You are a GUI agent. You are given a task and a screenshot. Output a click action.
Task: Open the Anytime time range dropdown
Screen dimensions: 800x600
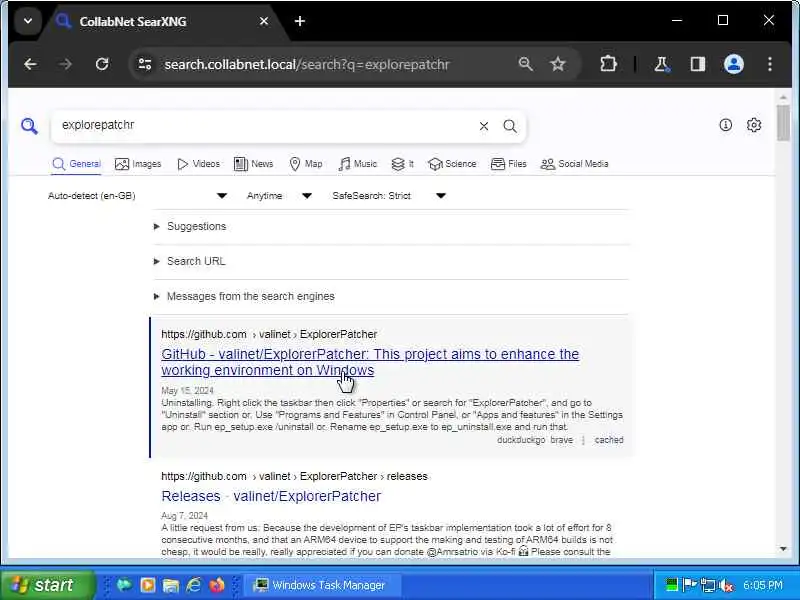279,196
